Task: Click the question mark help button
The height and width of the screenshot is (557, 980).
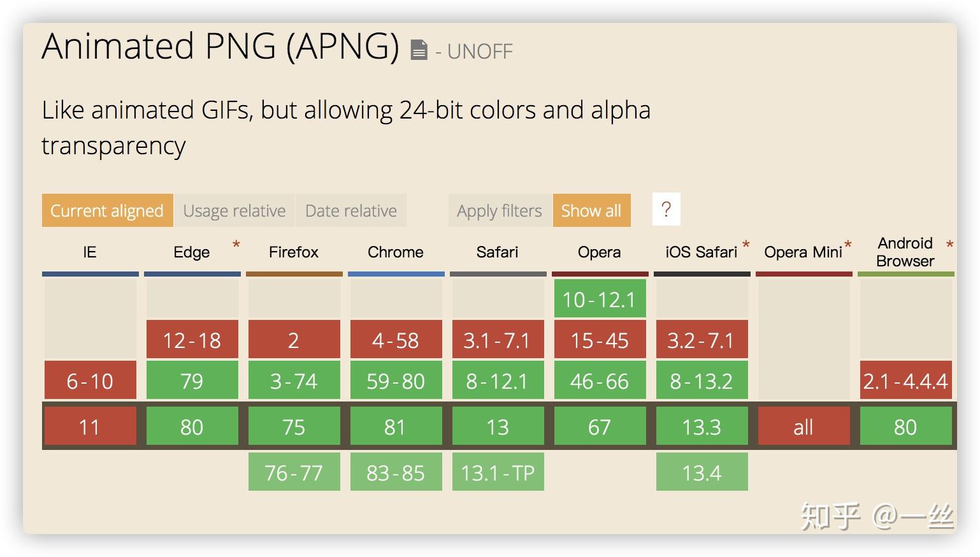Action: click(x=666, y=209)
